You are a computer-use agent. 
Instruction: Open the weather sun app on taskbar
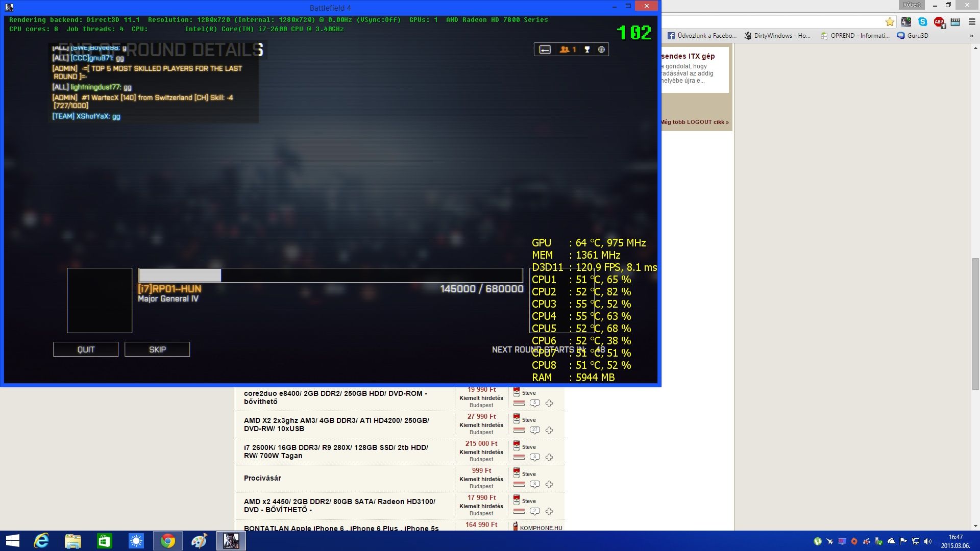[136, 541]
